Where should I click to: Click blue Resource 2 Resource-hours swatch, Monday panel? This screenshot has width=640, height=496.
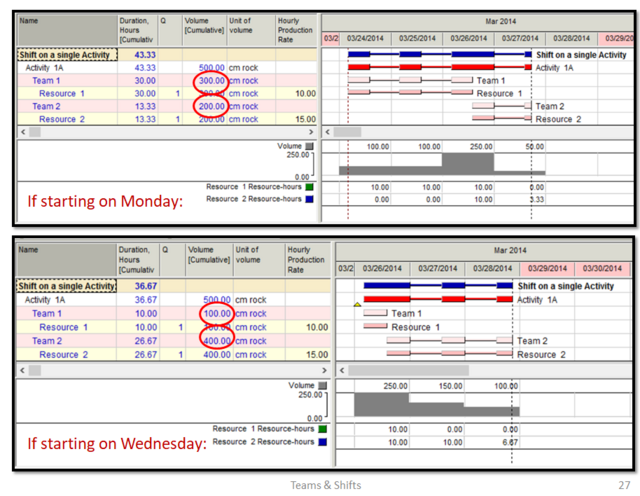click(x=309, y=199)
